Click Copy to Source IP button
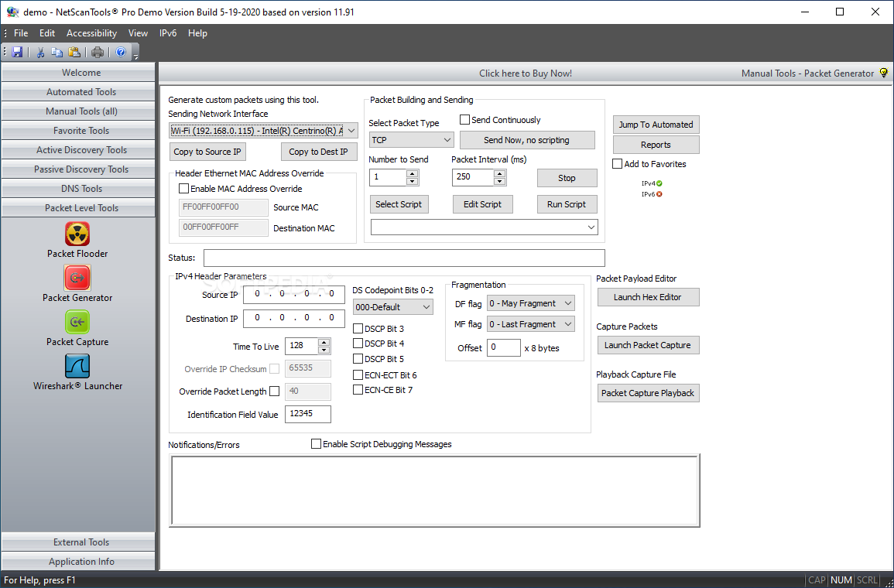 tap(207, 152)
